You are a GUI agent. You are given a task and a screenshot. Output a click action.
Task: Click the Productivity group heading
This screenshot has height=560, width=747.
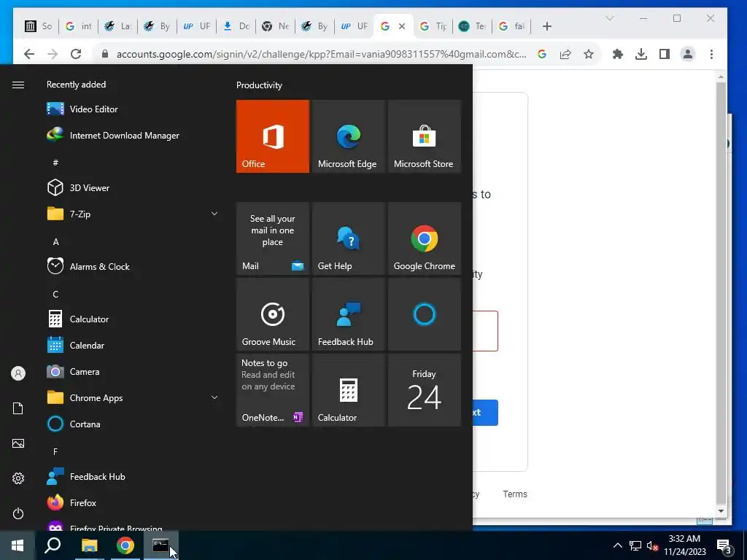pyautogui.click(x=259, y=85)
